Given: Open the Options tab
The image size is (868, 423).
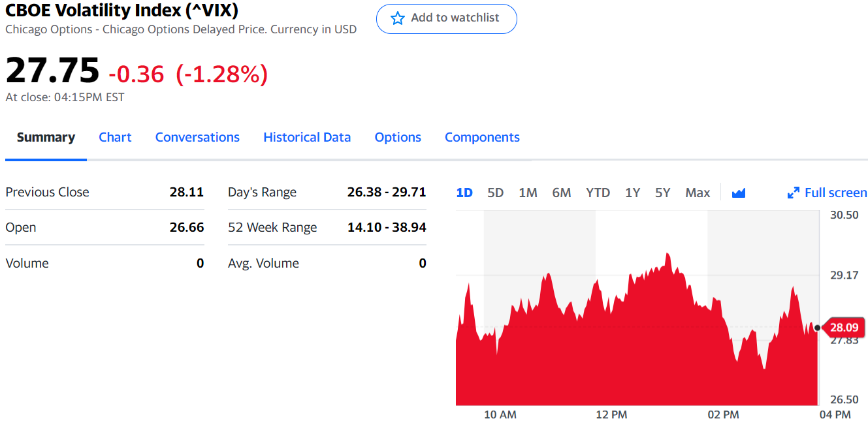Looking at the screenshot, I should pos(398,137).
